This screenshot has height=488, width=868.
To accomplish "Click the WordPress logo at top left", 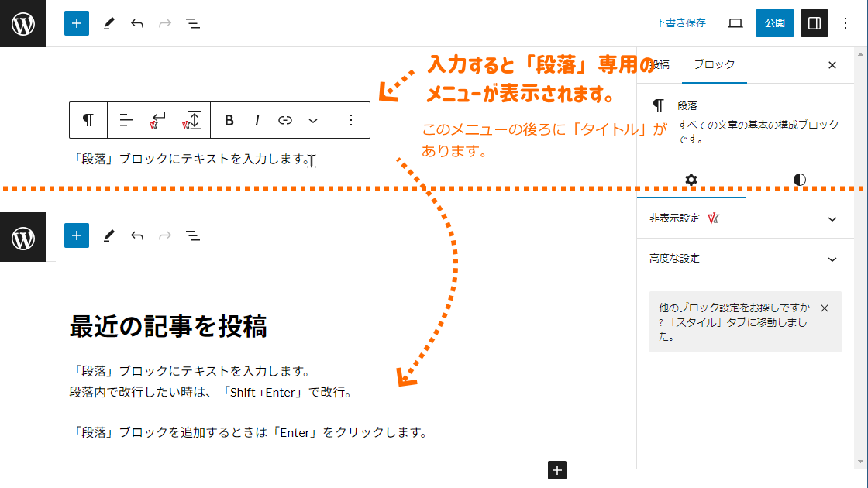I will 23,24.
